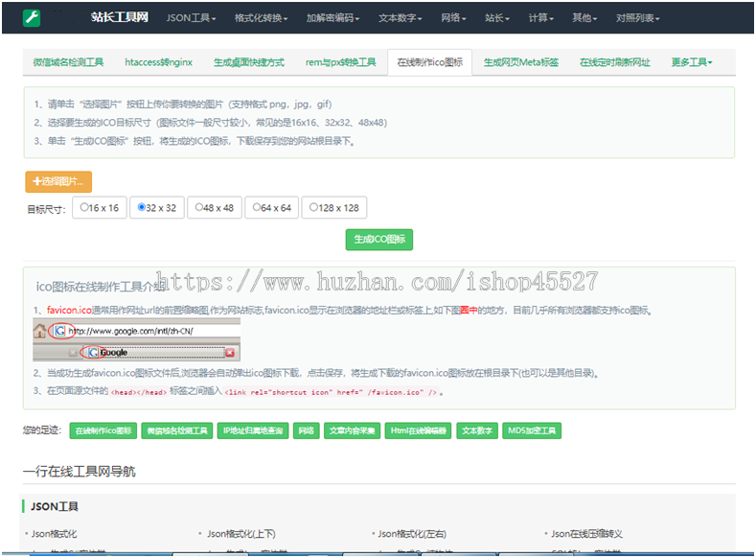Click the ico图标在线制作工具介绍 heading
The width and height of the screenshot is (756, 558).
point(101,287)
